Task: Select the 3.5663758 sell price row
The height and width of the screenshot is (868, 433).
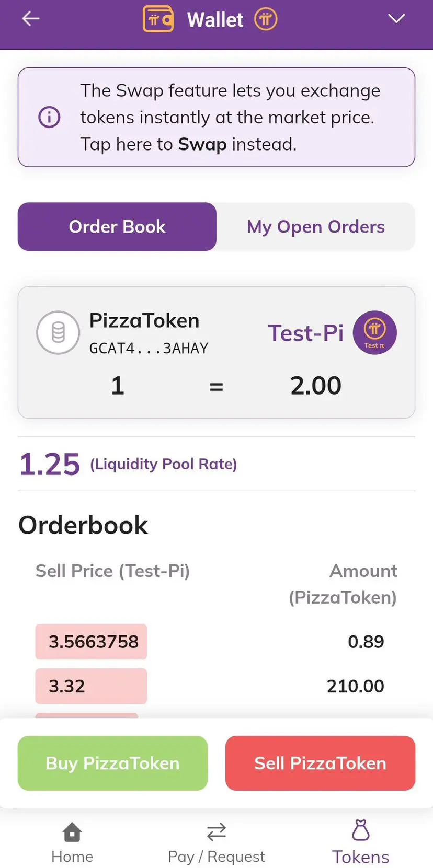Action: (216, 641)
